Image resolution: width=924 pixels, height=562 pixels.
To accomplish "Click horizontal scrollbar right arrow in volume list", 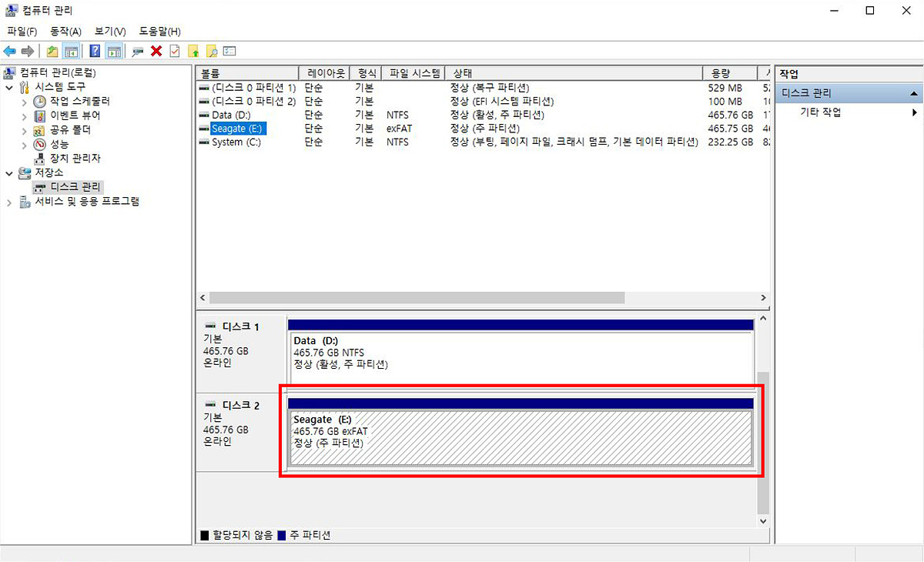I will [763, 298].
